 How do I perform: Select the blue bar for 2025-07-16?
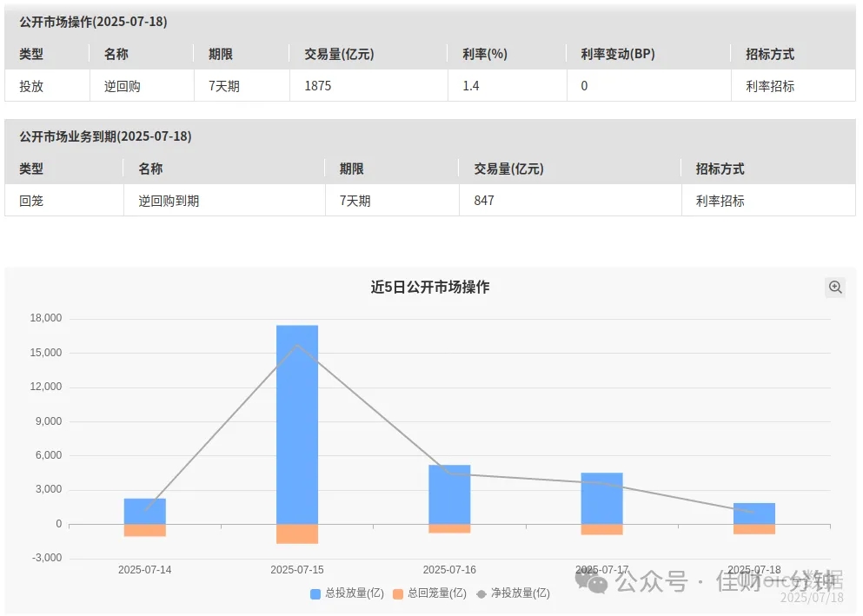point(449,494)
